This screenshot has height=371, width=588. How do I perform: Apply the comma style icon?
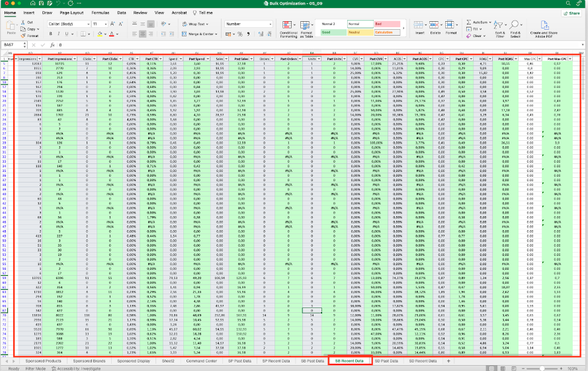tap(248, 34)
